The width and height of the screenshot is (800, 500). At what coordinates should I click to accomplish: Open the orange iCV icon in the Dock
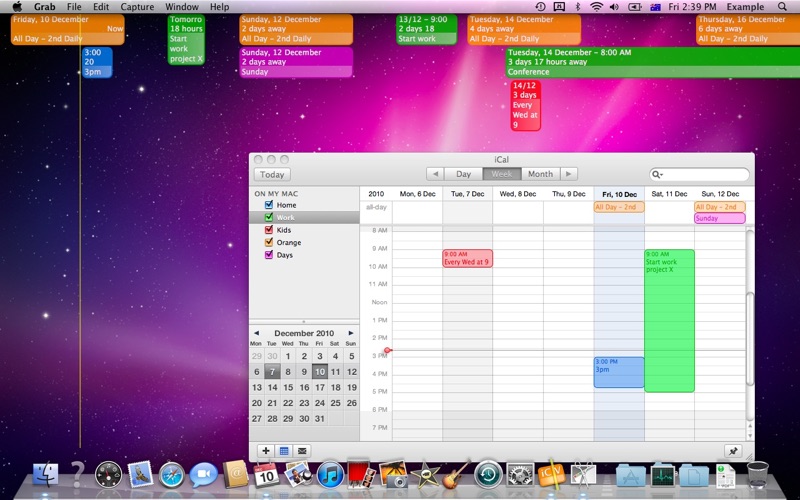click(x=551, y=473)
